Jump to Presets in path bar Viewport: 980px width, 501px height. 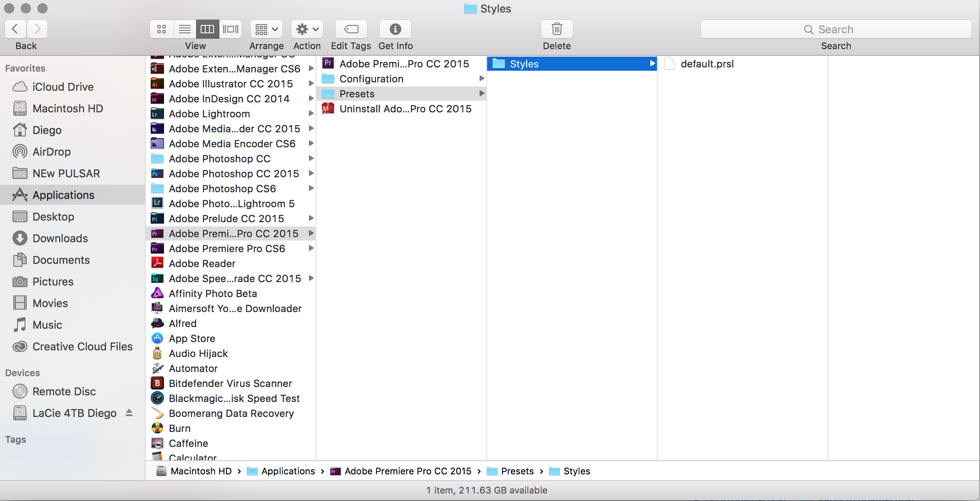point(510,471)
